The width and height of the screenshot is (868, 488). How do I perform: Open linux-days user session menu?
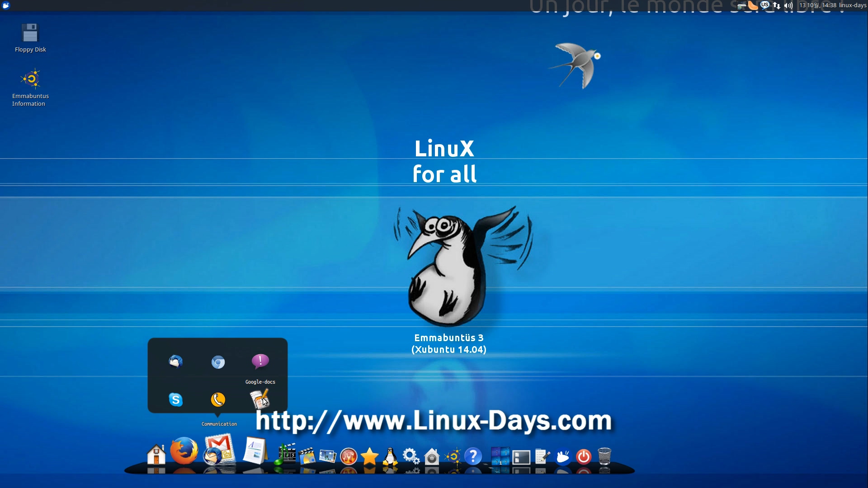[x=853, y=5]
